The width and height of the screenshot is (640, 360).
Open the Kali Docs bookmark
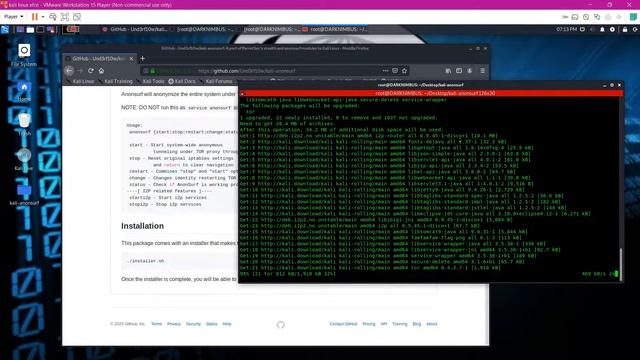pyautogui.click(x=182, y=81)
